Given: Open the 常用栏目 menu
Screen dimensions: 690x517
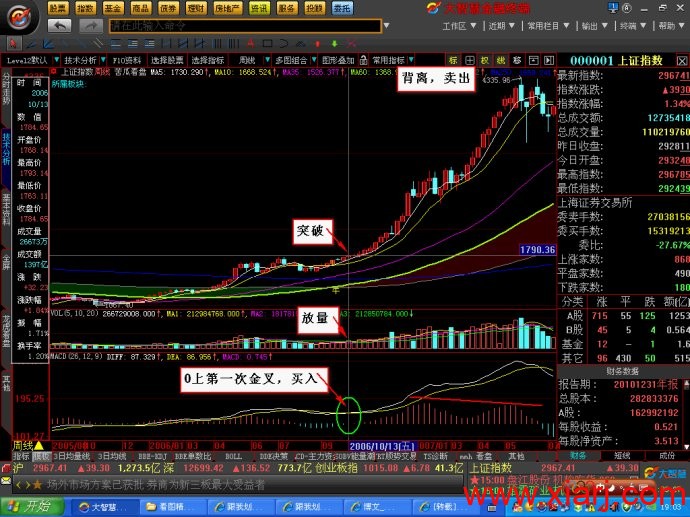Looking at the screenshot, I should tap(548, 26).
